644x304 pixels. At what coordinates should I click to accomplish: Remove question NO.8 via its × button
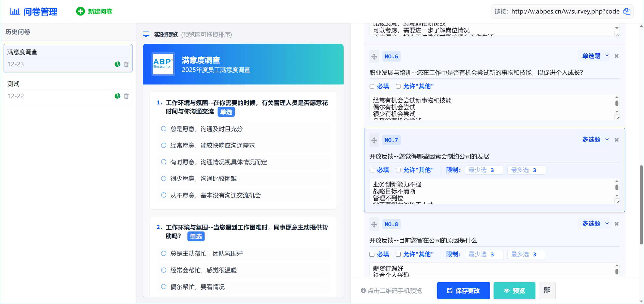pos(616,224)
